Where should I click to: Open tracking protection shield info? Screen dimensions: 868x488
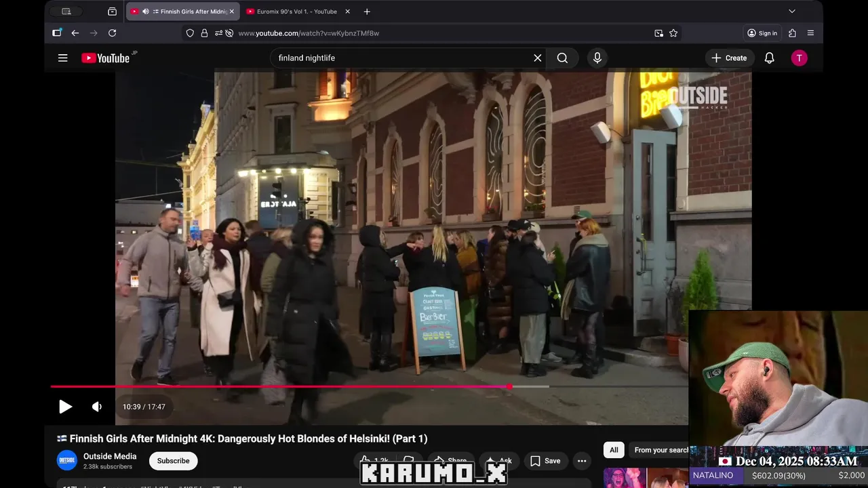(190, 33)
